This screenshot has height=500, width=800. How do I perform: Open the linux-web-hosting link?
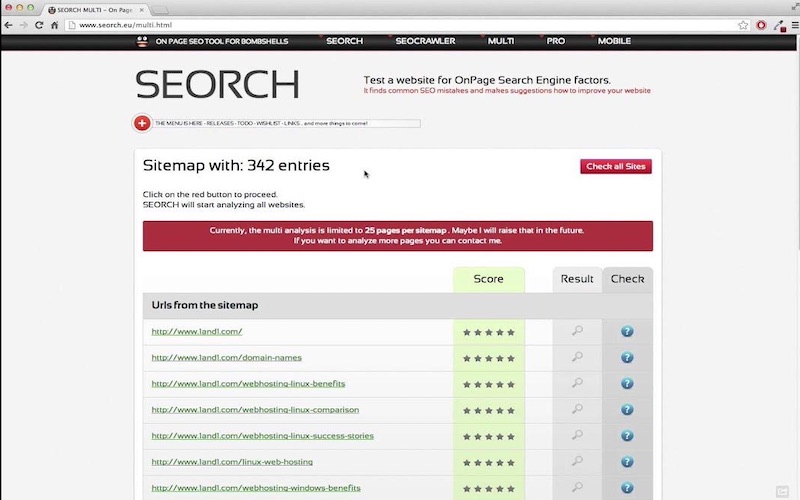(232, 462)
